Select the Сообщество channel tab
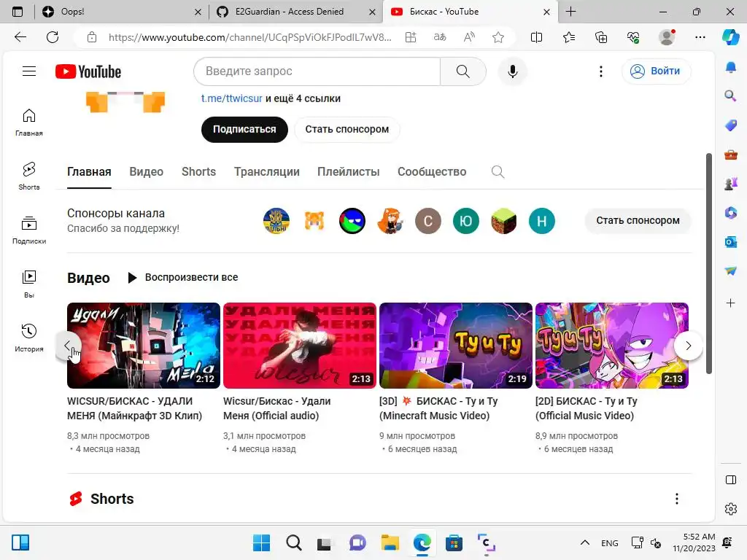 pos(432,171)
